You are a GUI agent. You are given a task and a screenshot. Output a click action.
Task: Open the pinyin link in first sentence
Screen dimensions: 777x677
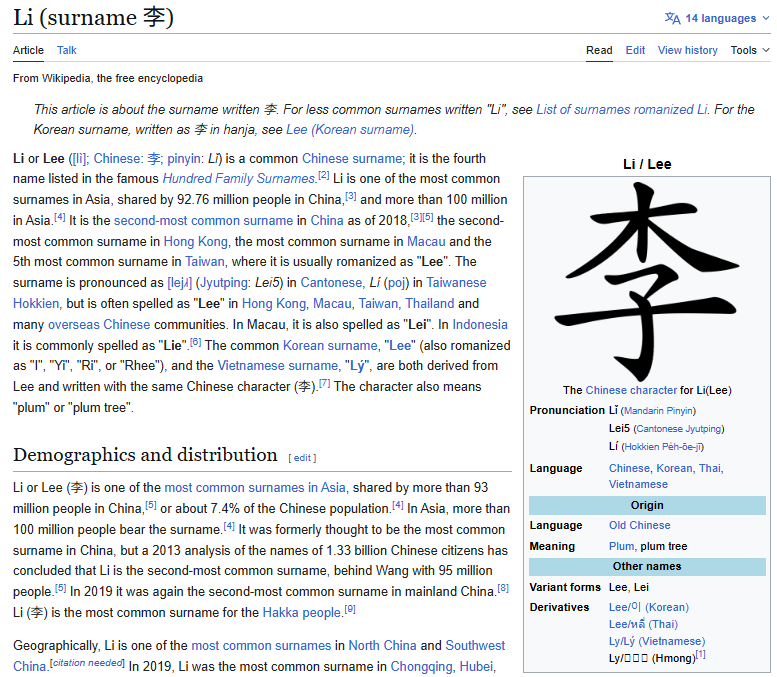click(x=183, y=159)
